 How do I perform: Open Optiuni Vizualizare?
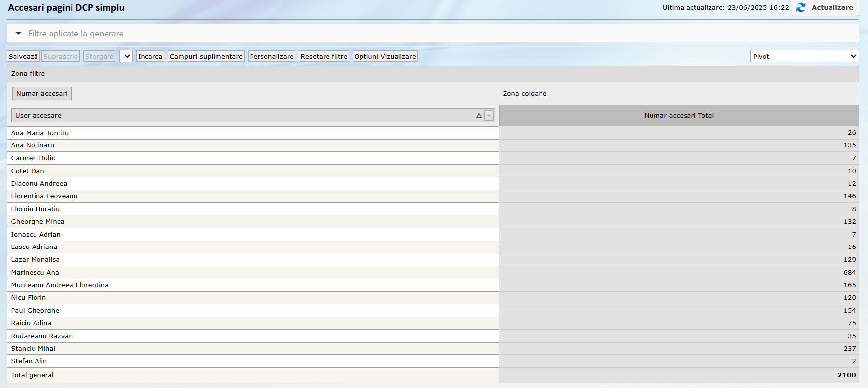tap(385, 56)
